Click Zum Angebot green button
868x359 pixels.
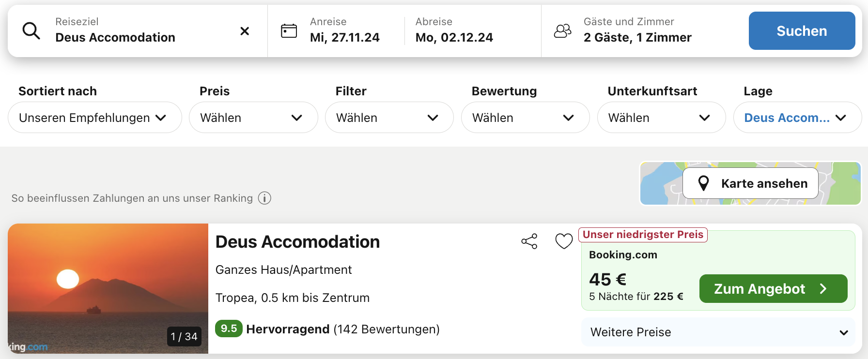(774, 289)
